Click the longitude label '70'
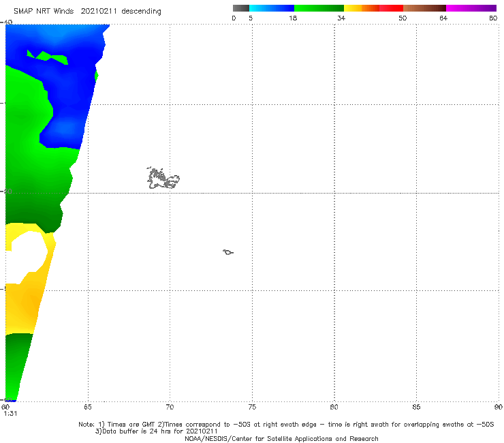This screenshot has height=443, width=504. 170,407
